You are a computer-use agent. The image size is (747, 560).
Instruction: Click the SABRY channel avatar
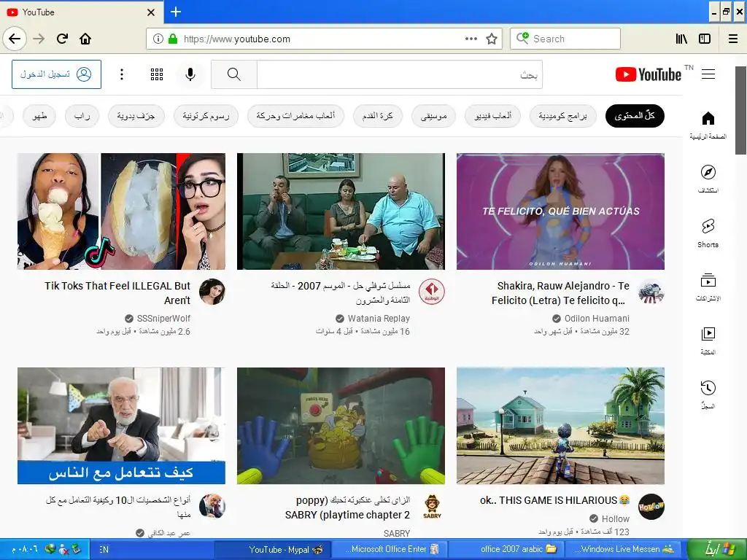[432, 507]
